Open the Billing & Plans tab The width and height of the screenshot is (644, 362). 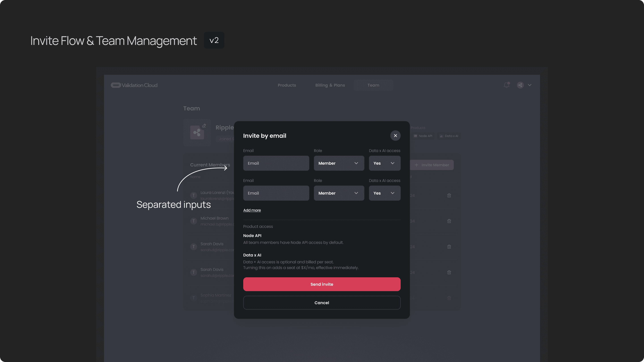[330, 85]
